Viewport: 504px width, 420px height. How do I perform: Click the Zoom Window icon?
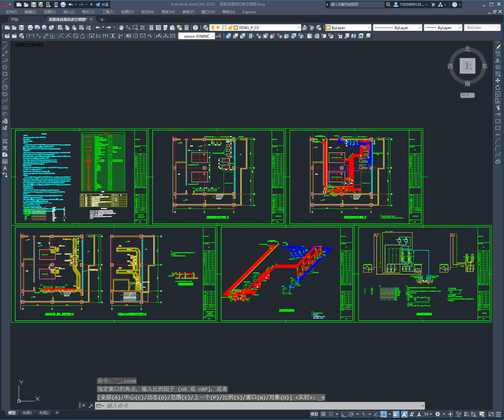(x=135, y=28)
